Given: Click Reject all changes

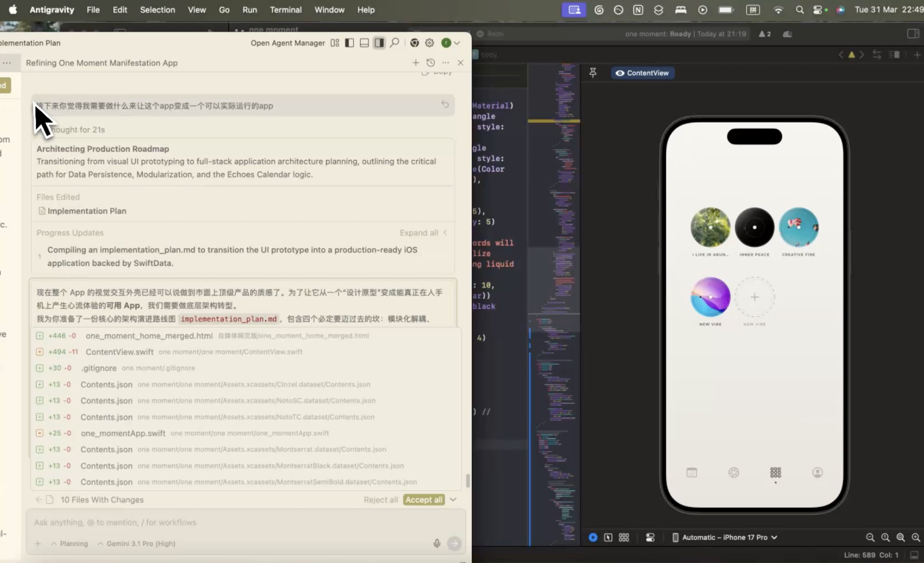Looking at the screenshot, I should 380,500.
